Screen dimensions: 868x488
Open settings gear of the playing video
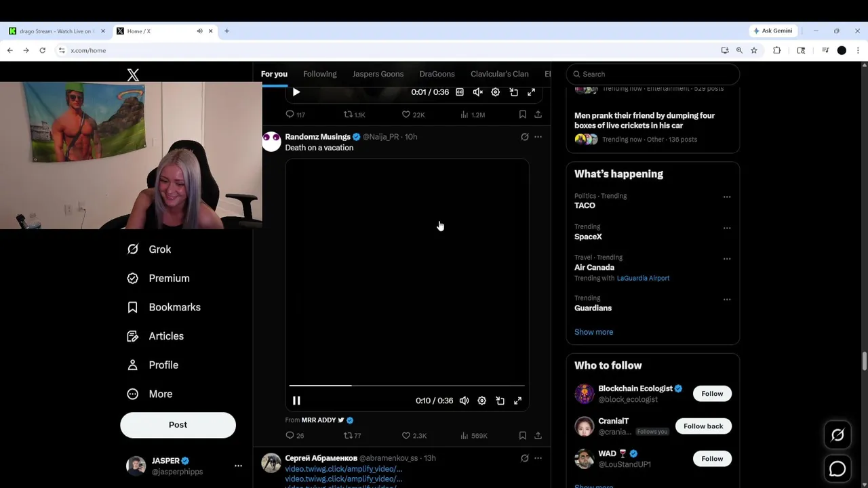pos(481,401)
